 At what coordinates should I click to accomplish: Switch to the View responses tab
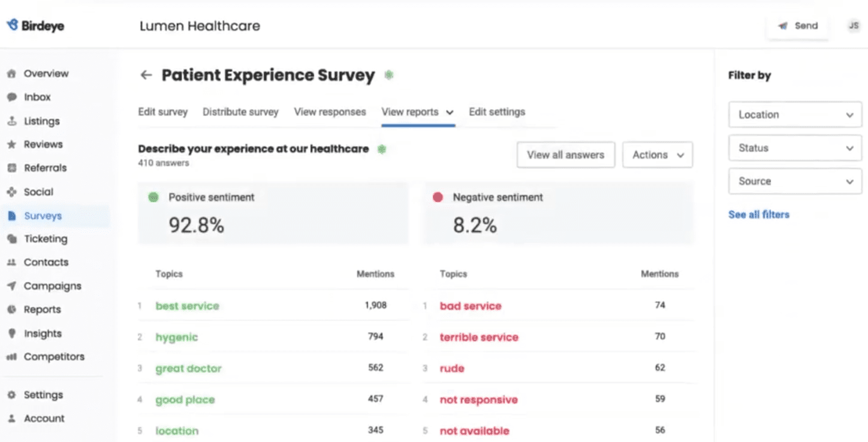point(330,112)
